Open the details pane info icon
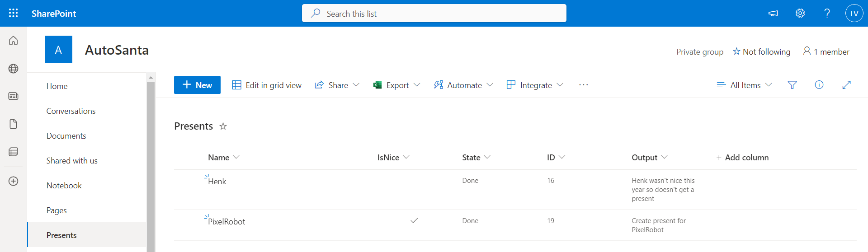This screenshot has width=868, height=252. (819, 85)
